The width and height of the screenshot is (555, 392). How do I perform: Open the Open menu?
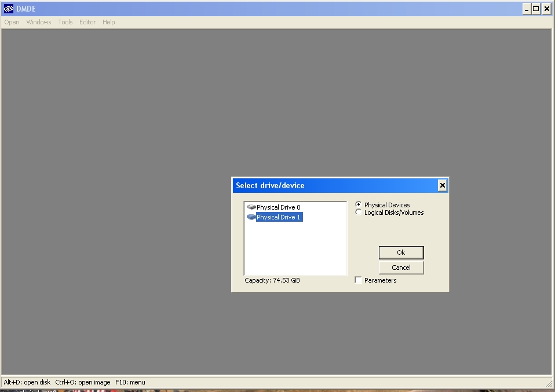[x=12, y=22]
